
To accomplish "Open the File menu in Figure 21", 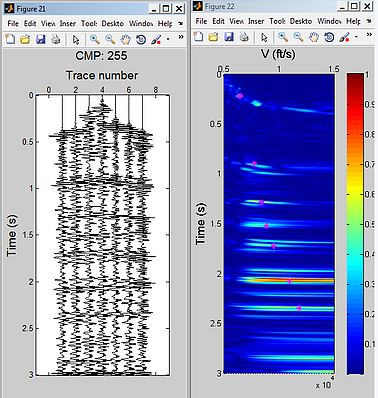I will pos(13,24).
